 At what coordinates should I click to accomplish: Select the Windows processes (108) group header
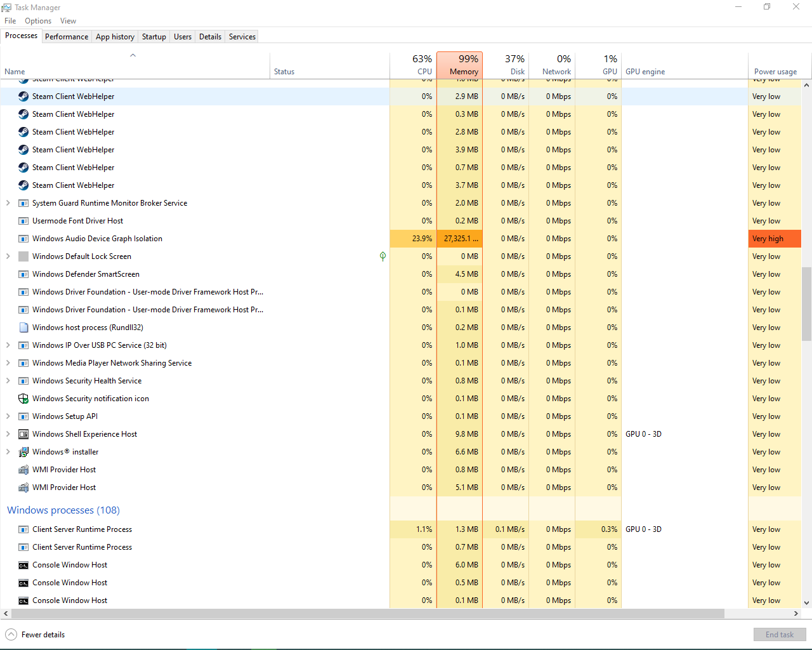[63, 510]
